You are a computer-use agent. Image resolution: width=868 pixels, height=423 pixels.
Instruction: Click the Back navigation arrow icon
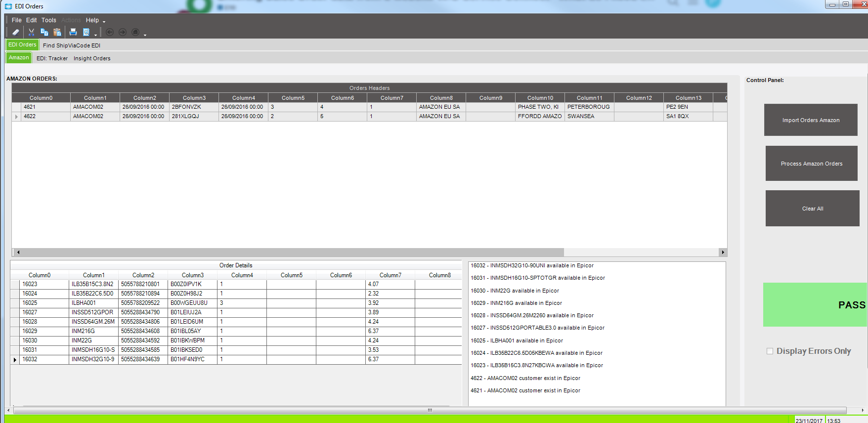110,32
